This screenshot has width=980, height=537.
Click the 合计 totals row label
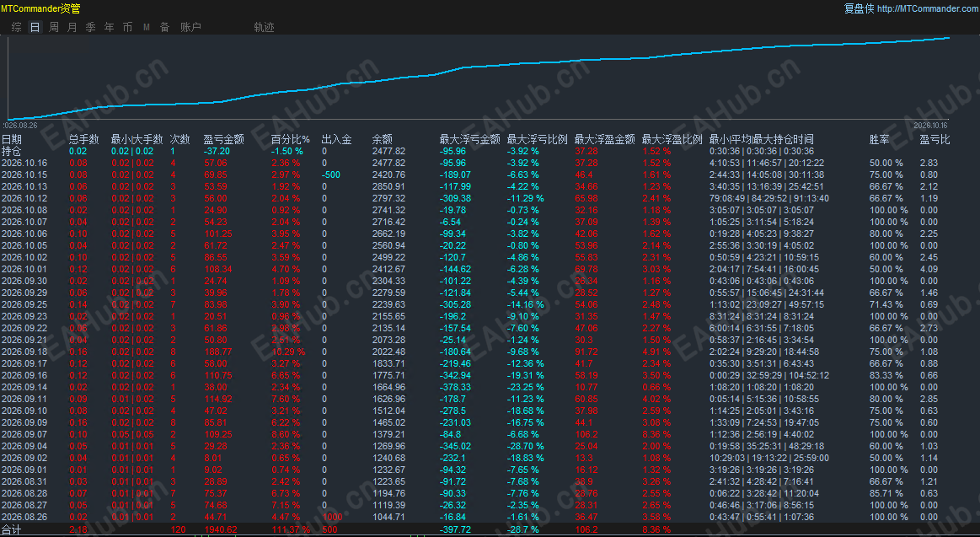point(11,530)
